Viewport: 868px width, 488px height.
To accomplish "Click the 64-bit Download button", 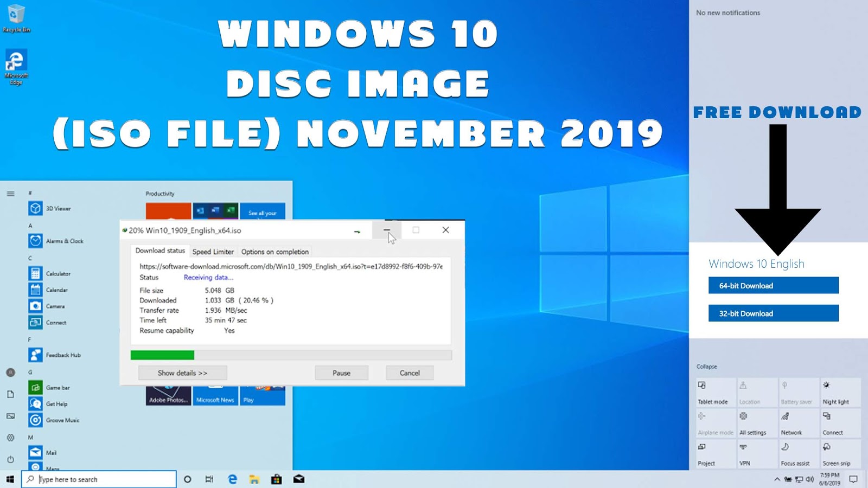I will (774, 285).
